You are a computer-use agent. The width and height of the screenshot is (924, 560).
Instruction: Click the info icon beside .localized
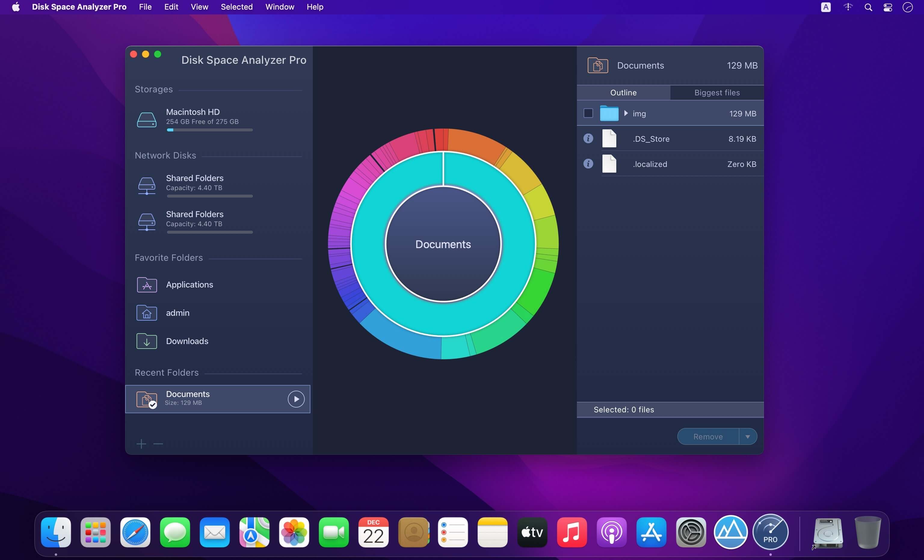coord(588,164)
